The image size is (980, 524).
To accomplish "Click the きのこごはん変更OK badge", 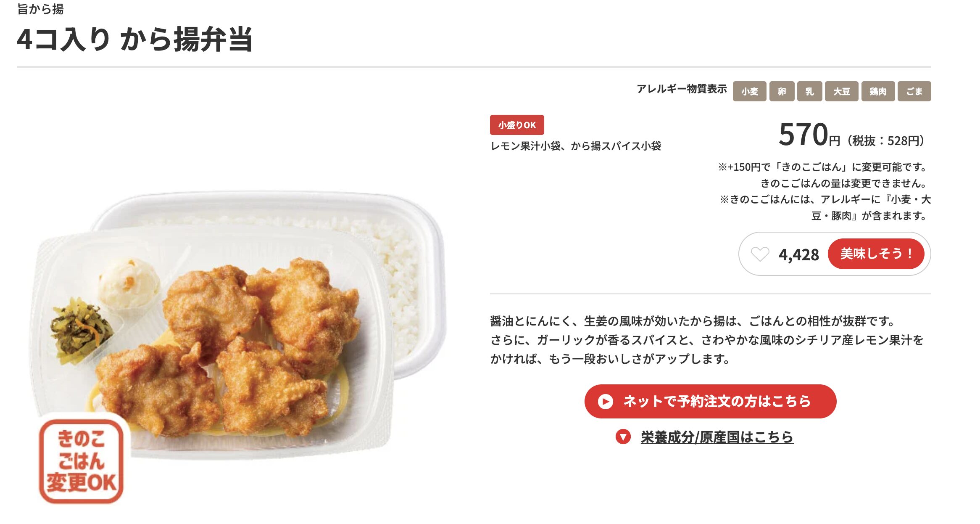I will 81,461.
